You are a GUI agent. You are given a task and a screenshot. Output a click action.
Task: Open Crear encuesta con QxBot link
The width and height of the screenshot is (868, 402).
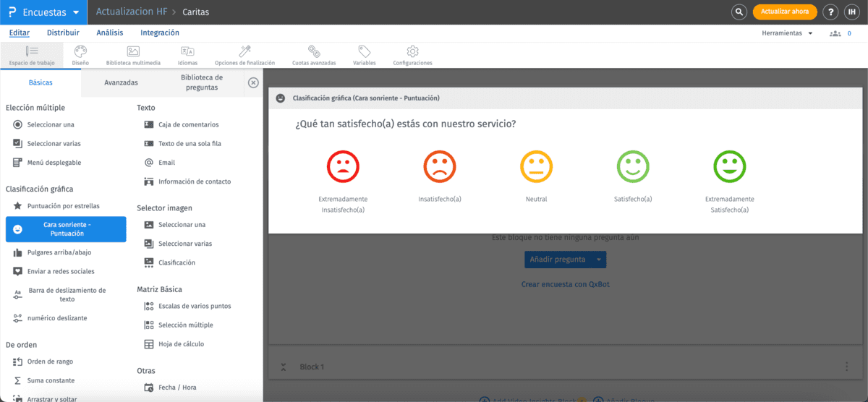click(x=565, y=284)
